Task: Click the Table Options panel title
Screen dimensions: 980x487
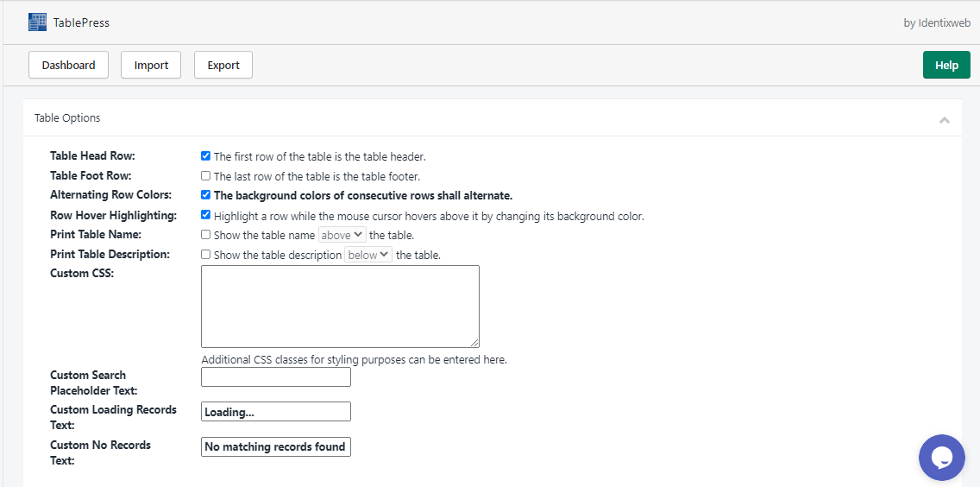Action: (67, 117)
